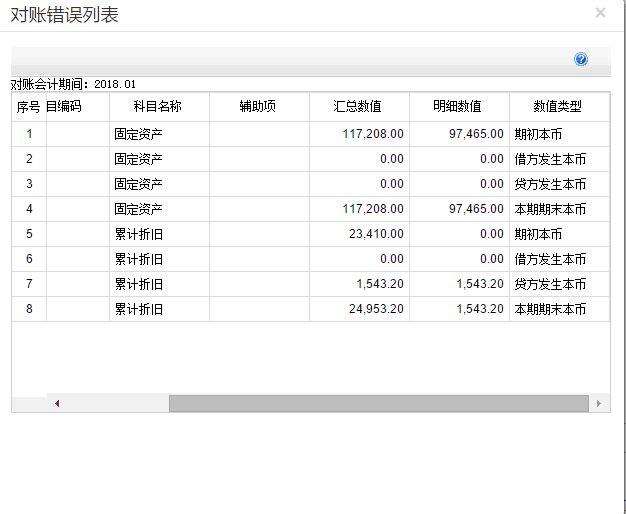Select row 5 累计折旧 cell

[x=159, y=234]
